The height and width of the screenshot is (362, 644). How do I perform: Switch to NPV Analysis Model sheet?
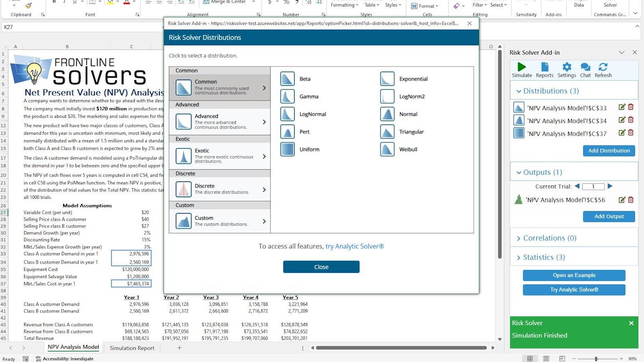73,347
